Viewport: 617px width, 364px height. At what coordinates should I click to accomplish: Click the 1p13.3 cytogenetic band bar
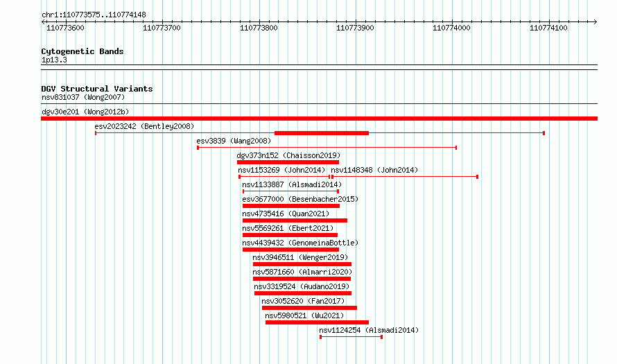pyautogui.click(x=319, y=67)
